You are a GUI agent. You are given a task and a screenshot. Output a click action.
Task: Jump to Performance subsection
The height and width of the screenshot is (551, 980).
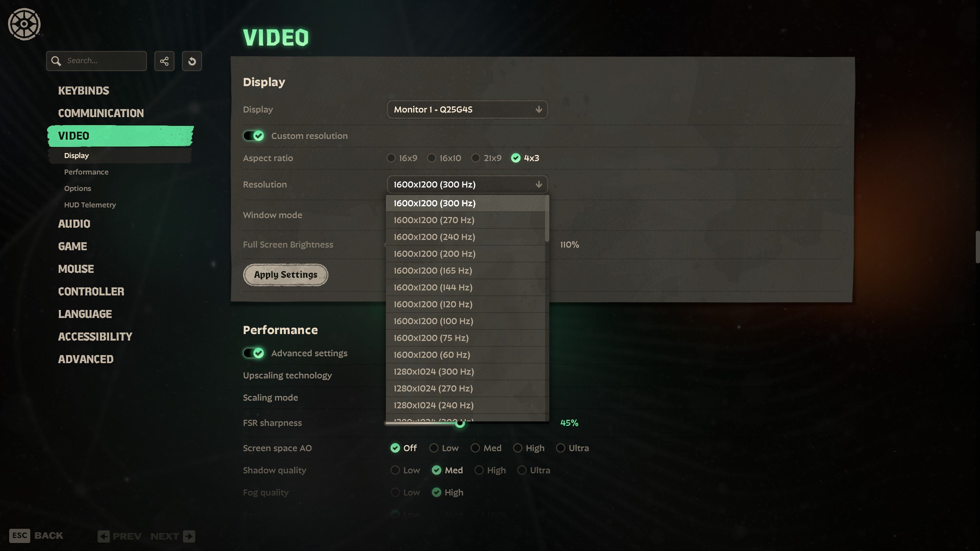point(86,172)
